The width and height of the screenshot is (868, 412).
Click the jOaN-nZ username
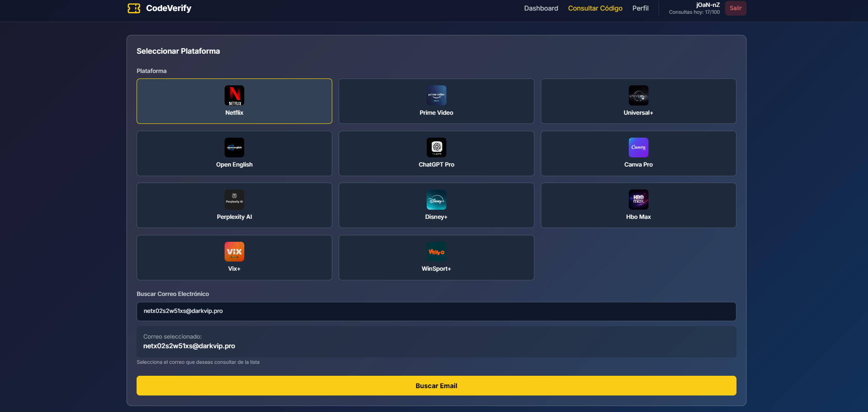pos(708,5)
